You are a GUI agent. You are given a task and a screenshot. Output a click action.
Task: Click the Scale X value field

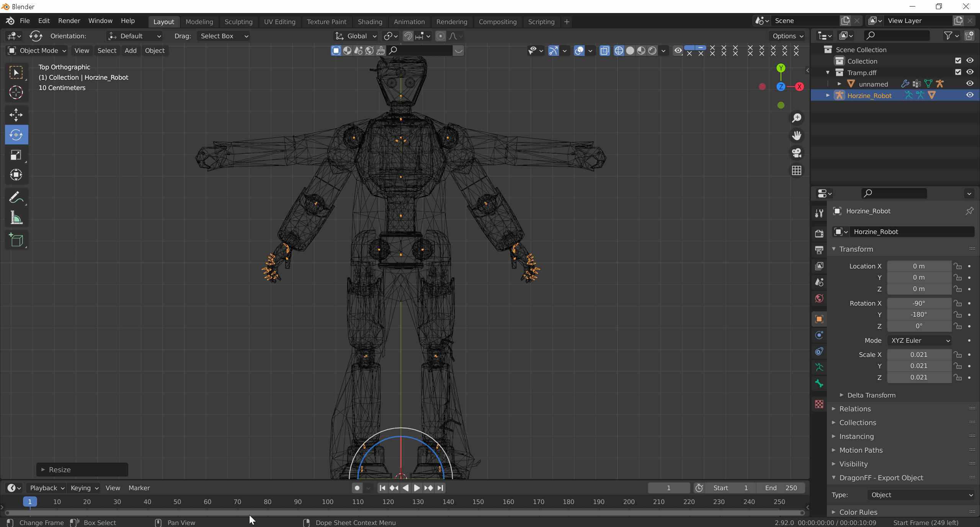click(x=919, y=355)
